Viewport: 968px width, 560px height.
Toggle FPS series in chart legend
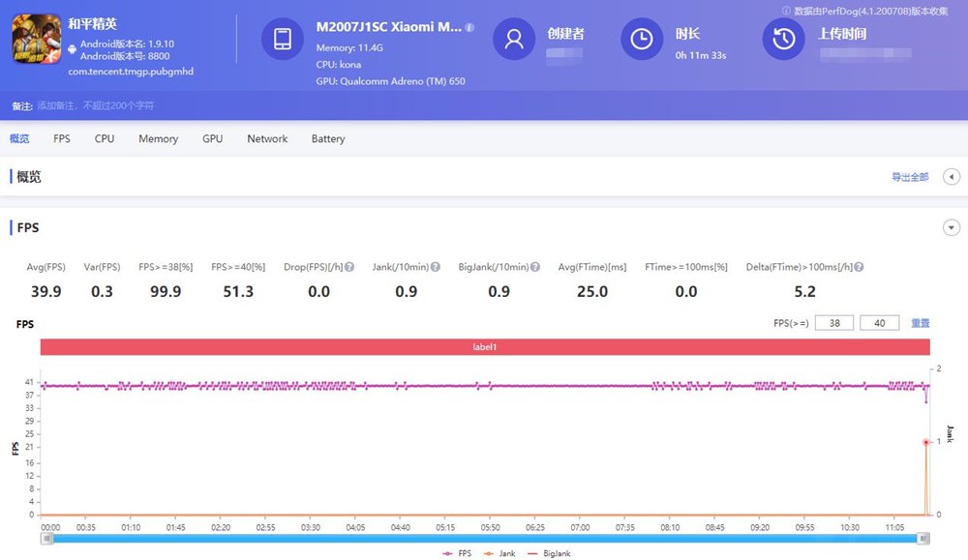[x=457, y=554]
